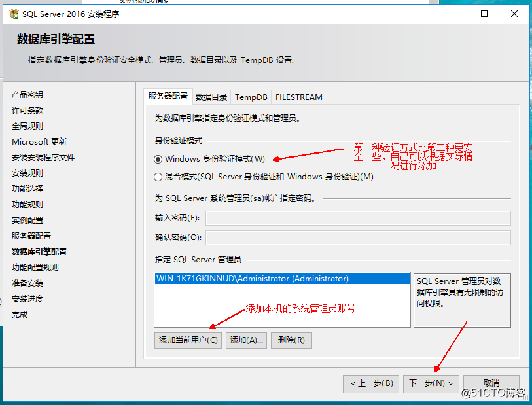This screenshot has height=405, width=532.
Task: Open the FILESTREAM tab
Action: click(298, 97)
